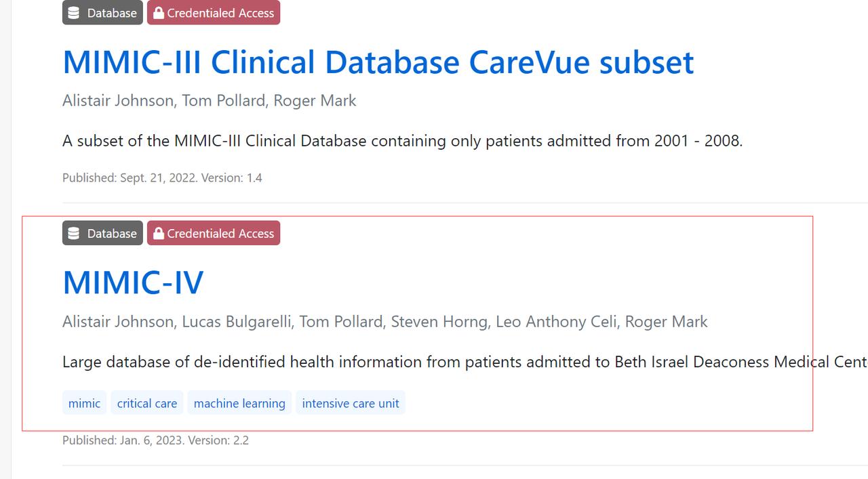The width and height of the screenshot is (868, 479).
Task: Click the lock icon above MIMIC-III CareVue subset
Action: click(159, 13)
